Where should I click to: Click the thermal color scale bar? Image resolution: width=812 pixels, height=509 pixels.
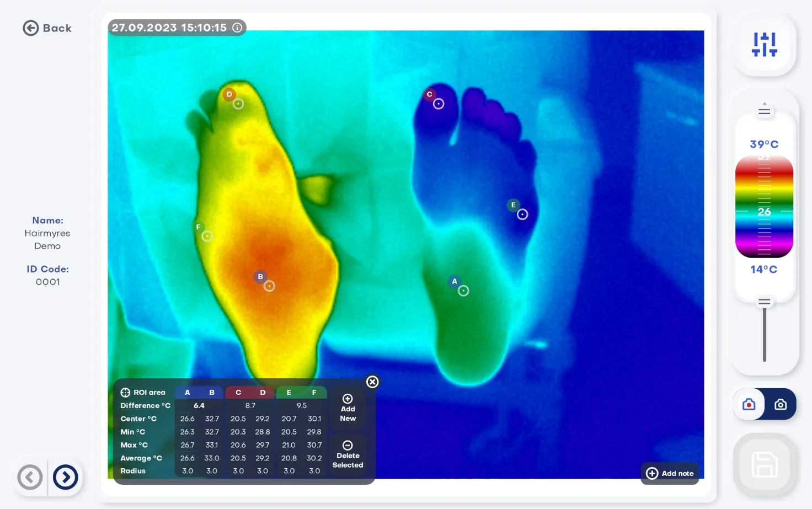764,207
